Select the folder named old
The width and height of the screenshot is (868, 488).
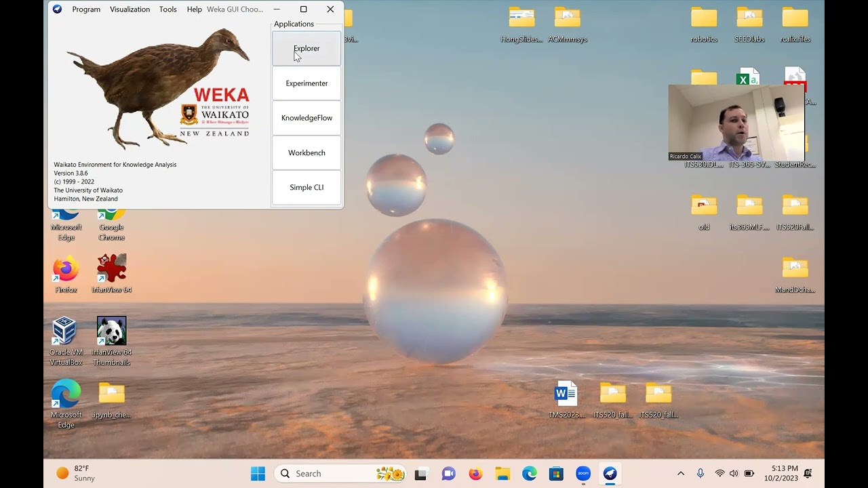tap(704, 213)
